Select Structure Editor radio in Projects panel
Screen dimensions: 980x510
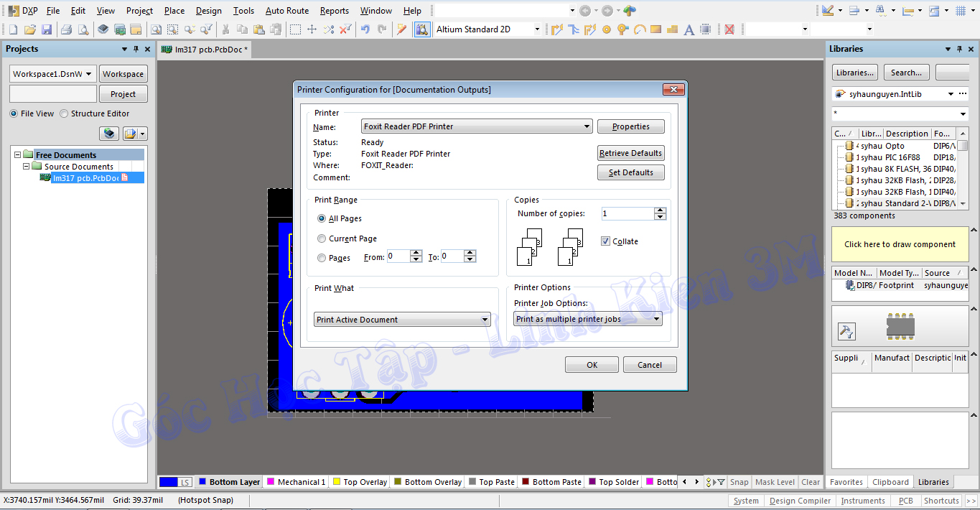coord(64,113)
